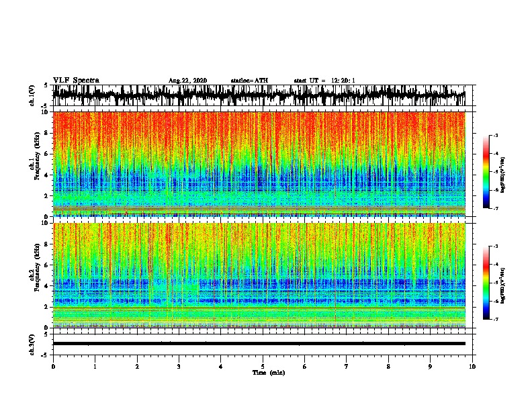Click time axis tick label "6"

point(305,367)
